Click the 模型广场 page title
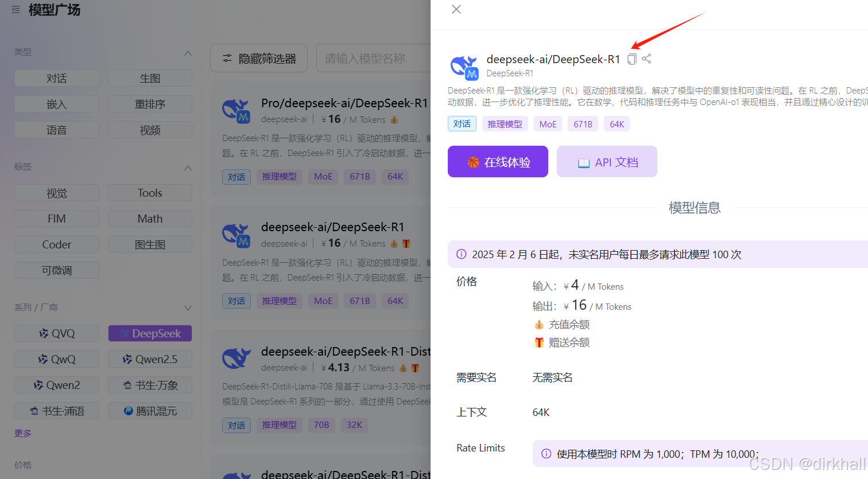This screenshot has width=868, height=479. click(x=55, y=10)
